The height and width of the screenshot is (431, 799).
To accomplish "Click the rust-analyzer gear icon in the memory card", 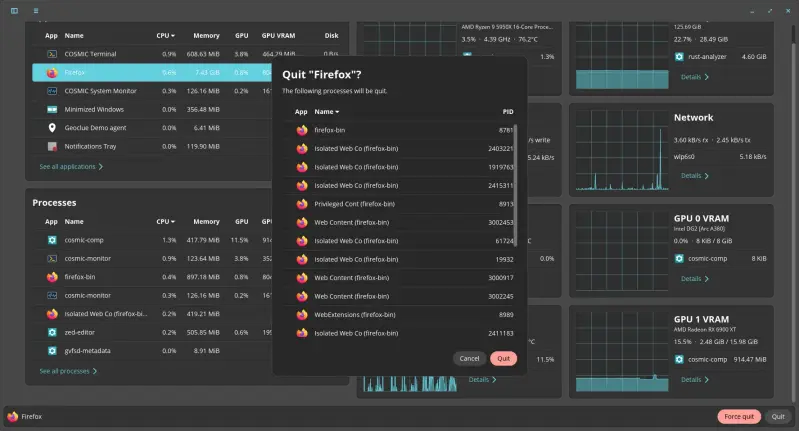I will click(679, 57).
